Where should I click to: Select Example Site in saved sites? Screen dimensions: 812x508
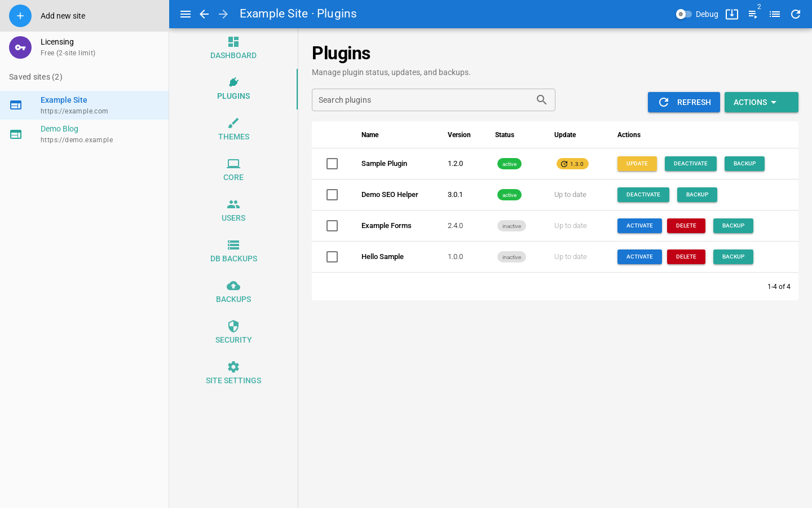tap(84, 105)
